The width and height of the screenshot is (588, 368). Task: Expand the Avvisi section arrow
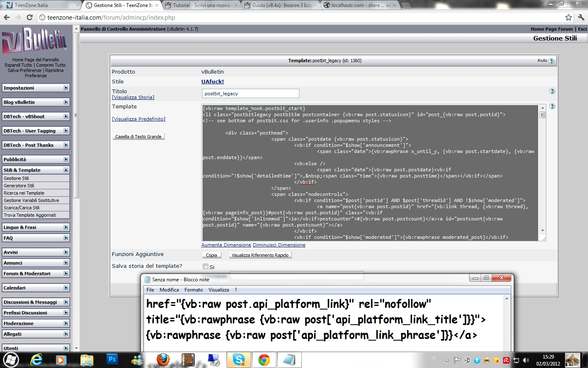(x=66, y=252)
